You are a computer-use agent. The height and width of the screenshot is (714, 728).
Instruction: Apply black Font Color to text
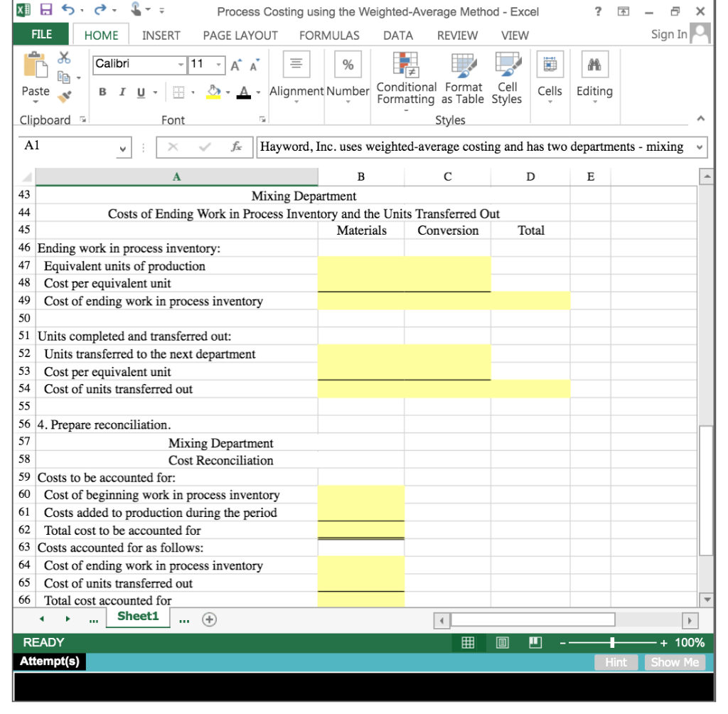244,92
